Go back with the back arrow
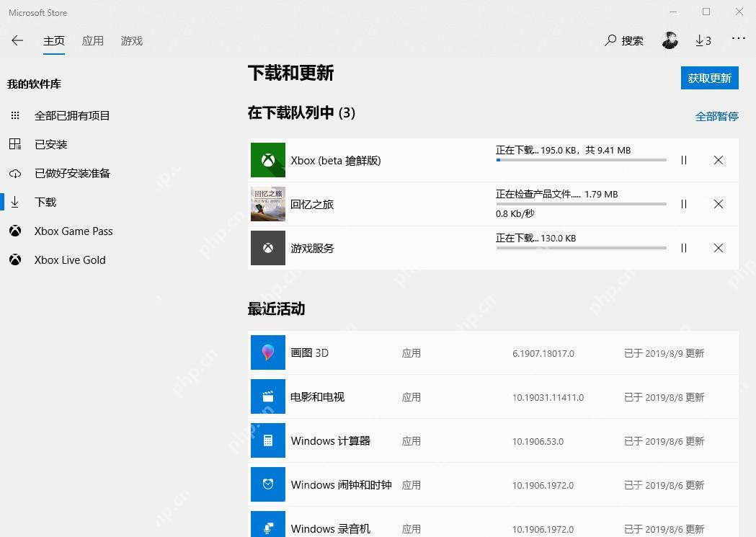This screenshot has width=756, height=537. click(17, 40)
